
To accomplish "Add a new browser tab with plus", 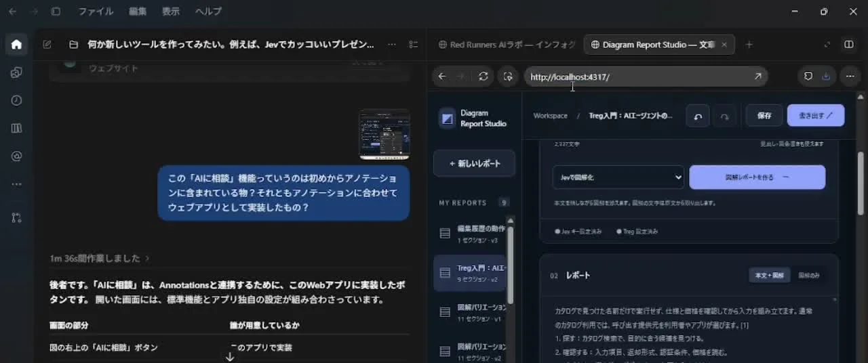I will coord(749,45).
